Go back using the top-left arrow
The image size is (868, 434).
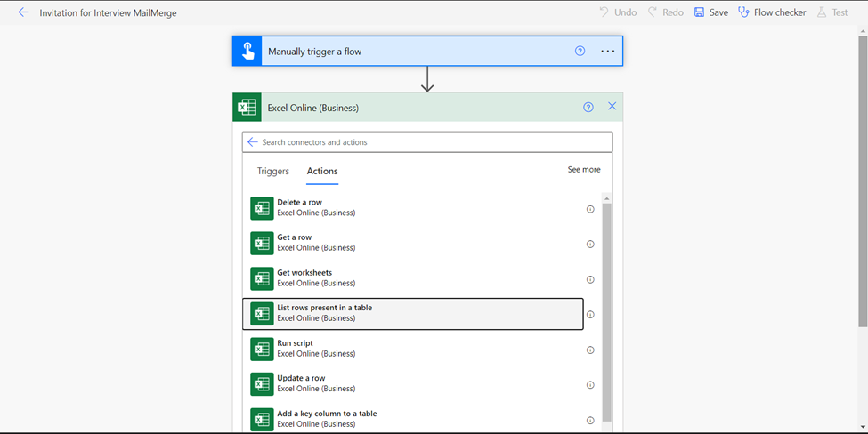coord(23,12)
